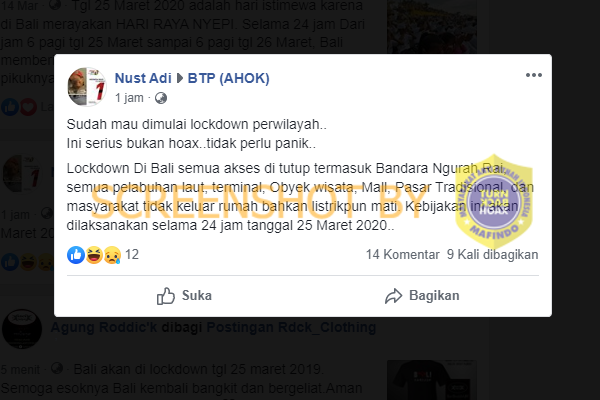Click Nust Adi profile picture

(x=87, y=87)
